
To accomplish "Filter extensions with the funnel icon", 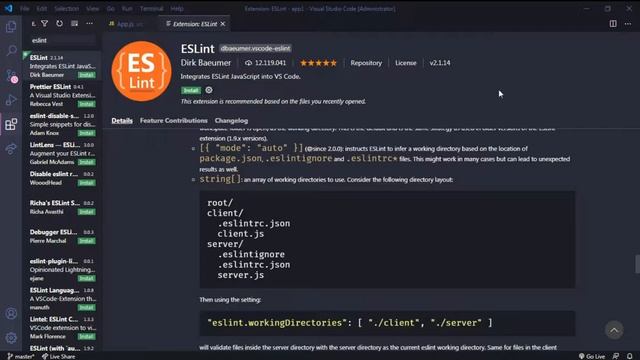I will [x=44, y=24].
